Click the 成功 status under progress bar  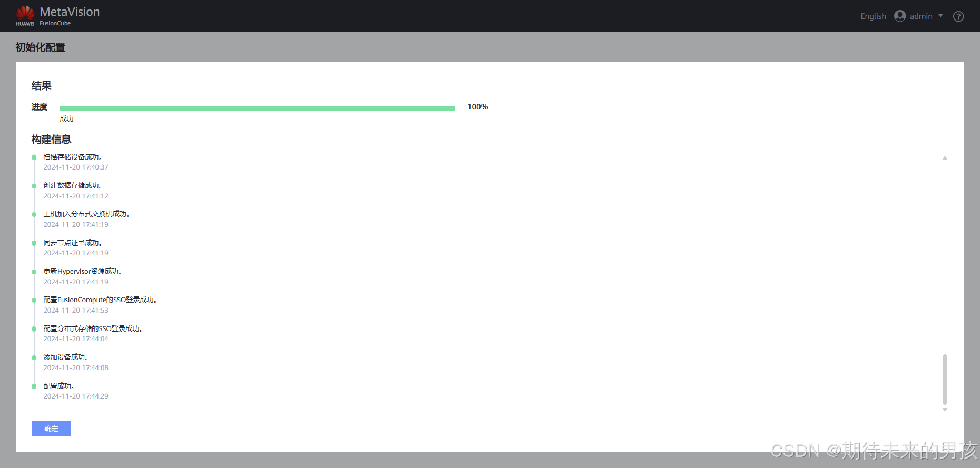tap(66, 118)
